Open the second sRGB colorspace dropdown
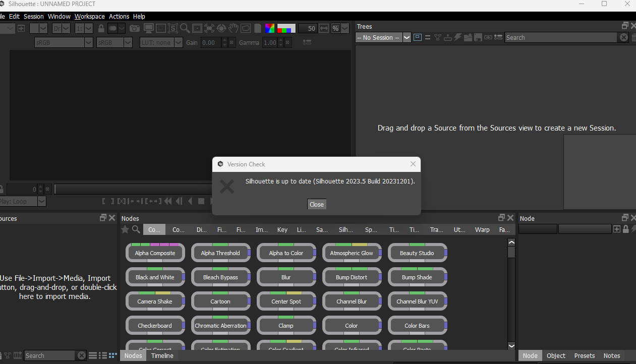The width and height of the screenshot is (636, 364). coord(114,43)
